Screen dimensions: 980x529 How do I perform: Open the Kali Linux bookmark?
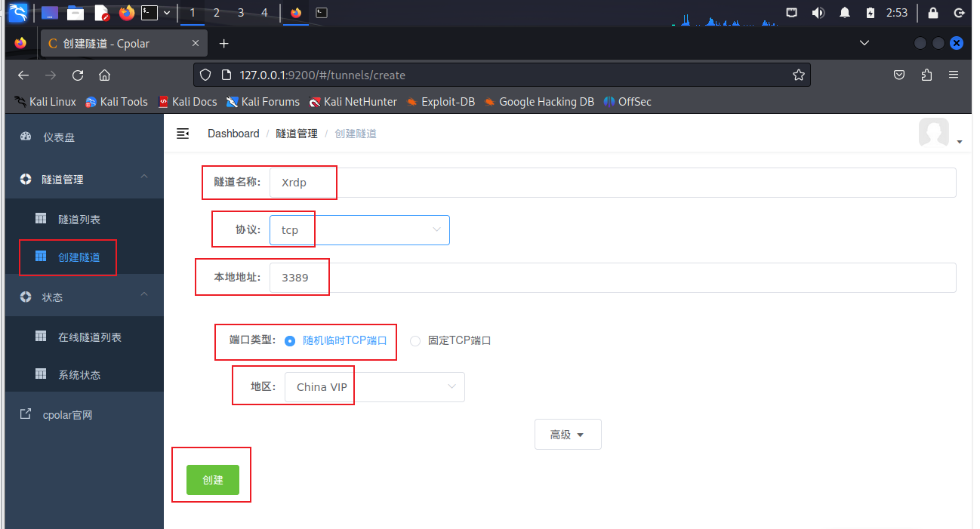pyautogui.click(x=45, y=102)
